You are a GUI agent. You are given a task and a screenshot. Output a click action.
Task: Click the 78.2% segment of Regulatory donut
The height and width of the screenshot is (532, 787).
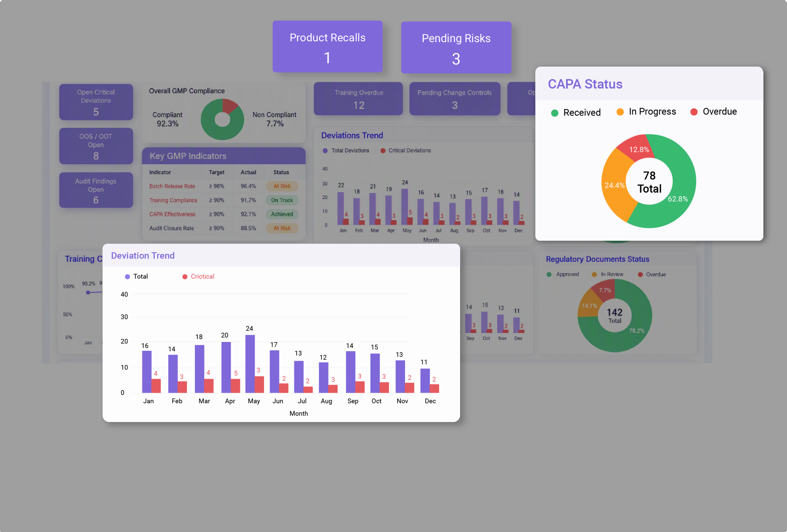637,330
